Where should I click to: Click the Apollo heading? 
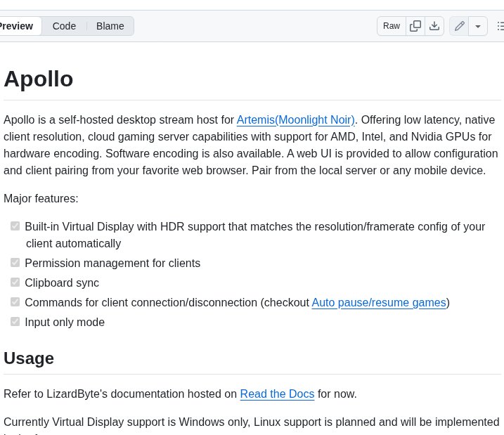click(x=39, y=79)
